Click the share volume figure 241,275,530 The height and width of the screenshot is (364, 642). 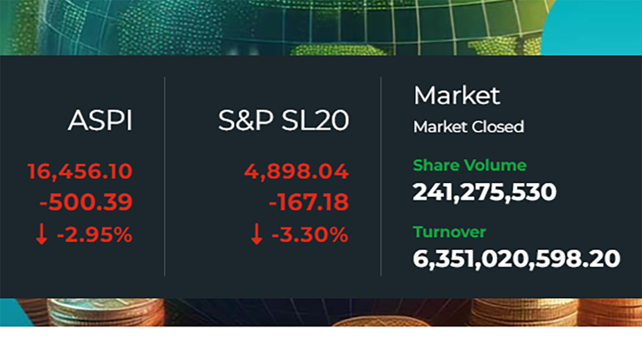point(485,192)
